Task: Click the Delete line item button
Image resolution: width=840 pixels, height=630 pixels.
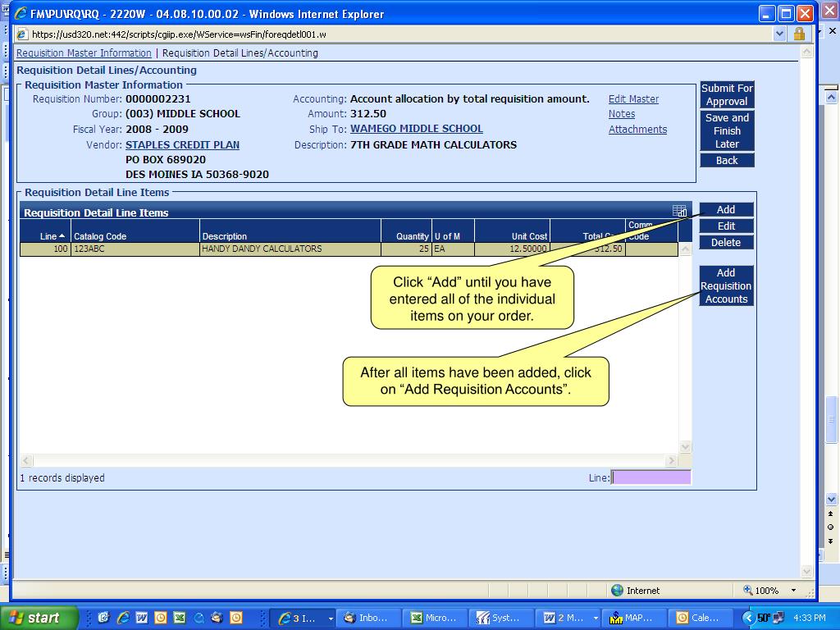Action: (x=726, y=243)
